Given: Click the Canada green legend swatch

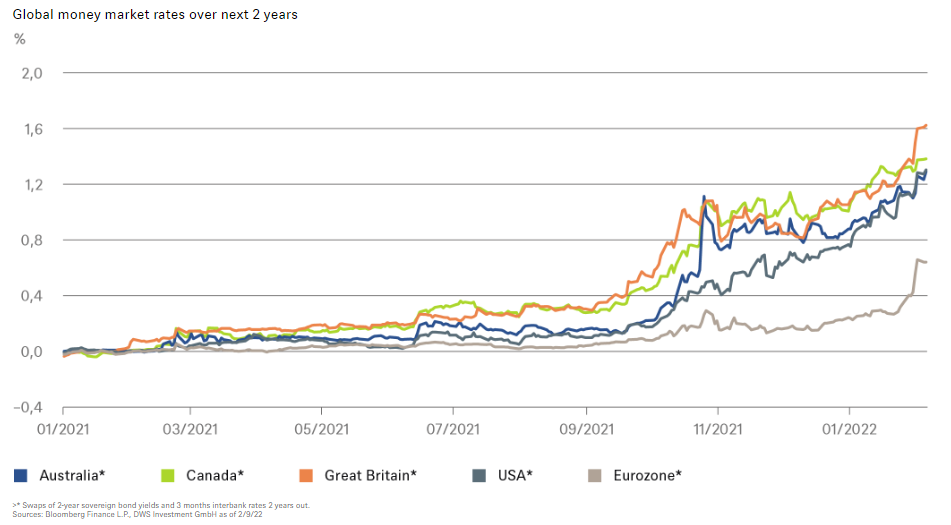Looking at the screenshot, I should coord(167,474).
